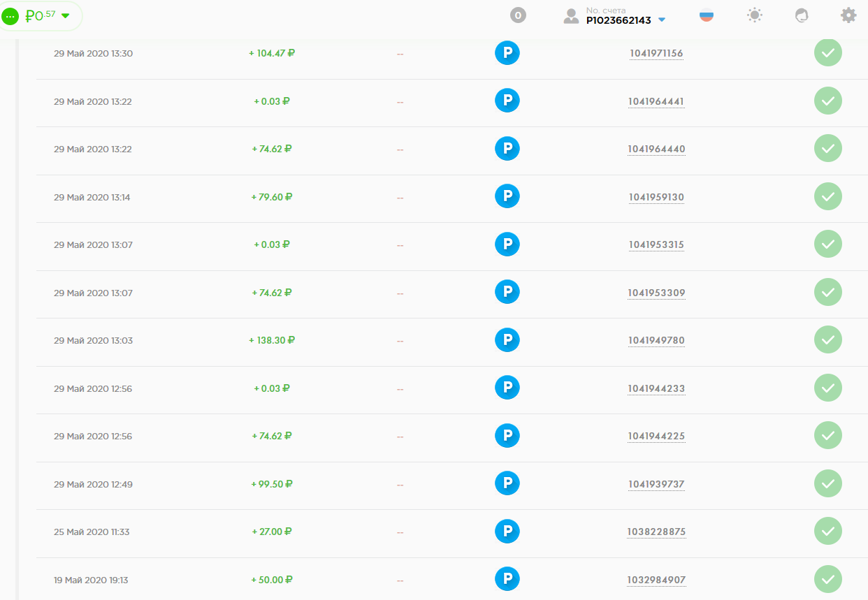Click the completed checkmark for transaction 1041949780
The height and width of the screenshot is (600, 868).
pyautogui.click(x=828, y=340)
